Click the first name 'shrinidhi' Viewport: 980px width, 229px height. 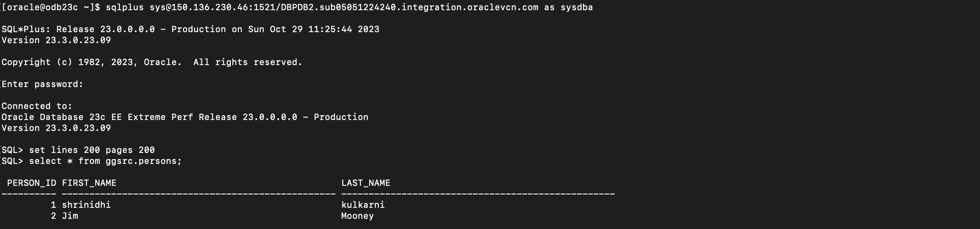click(86, 205)
